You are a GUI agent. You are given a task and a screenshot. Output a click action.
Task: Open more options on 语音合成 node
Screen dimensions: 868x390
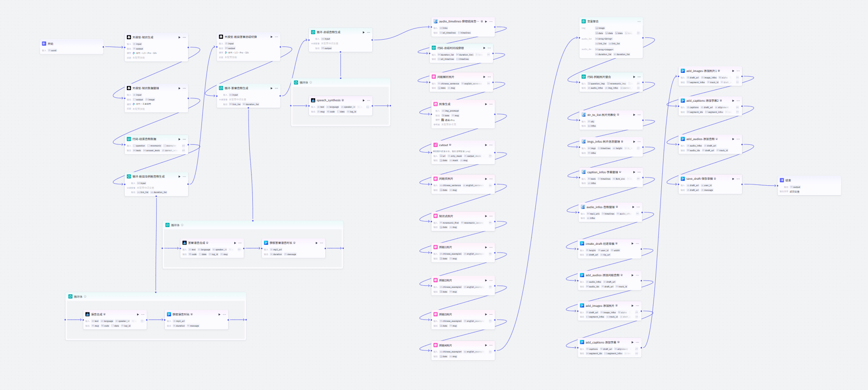(143, 314)
